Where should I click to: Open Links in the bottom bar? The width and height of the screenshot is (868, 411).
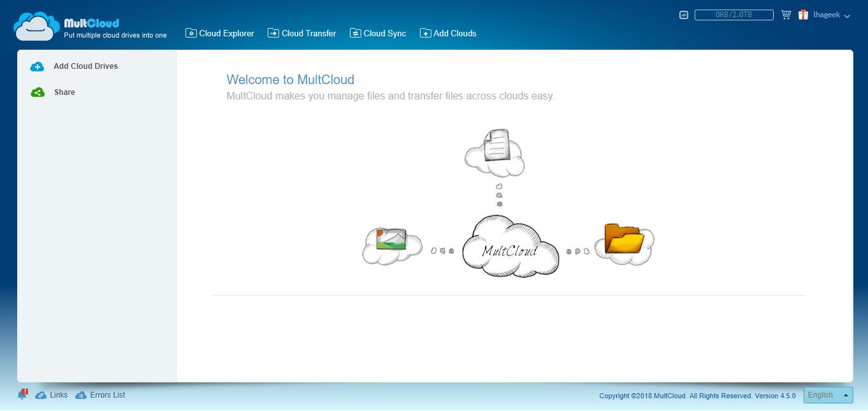pyautogui.click(x=59, y=395)
